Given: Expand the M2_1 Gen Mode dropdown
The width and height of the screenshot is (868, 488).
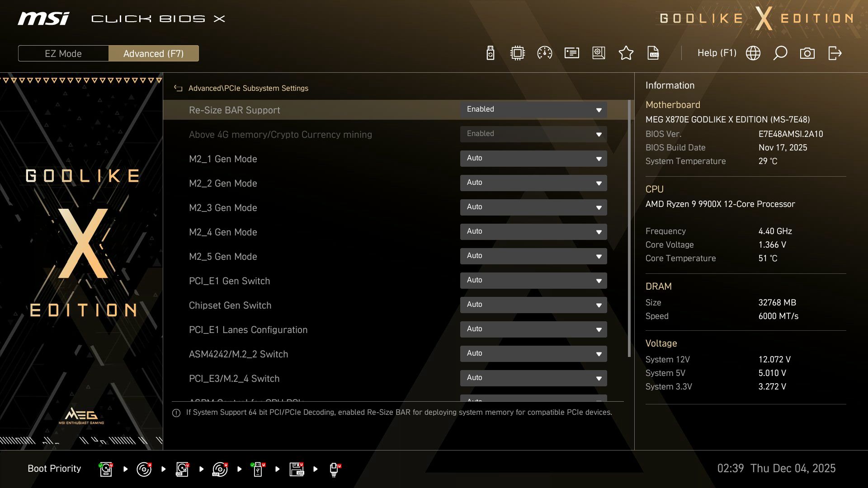Looking at the screenshot, I should (533, 159).
